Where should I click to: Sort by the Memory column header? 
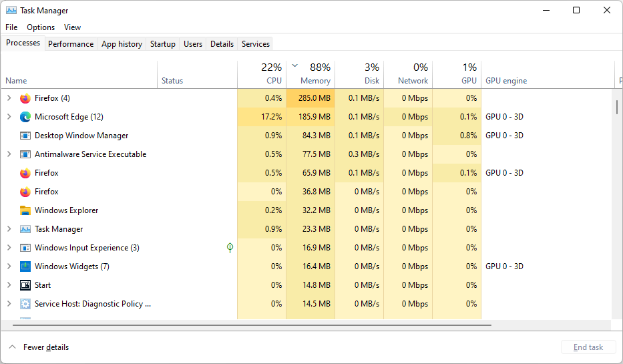click(310, 74)
